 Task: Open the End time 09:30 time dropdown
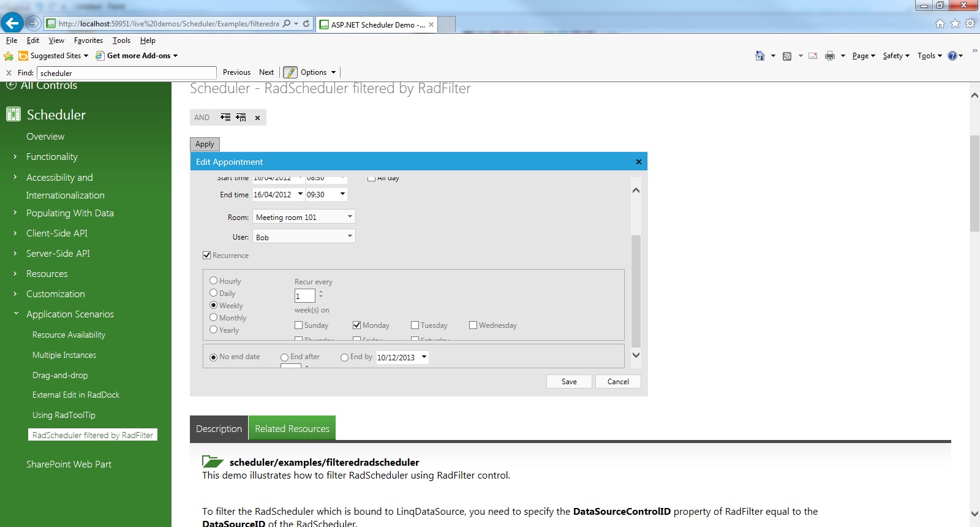tap(342, 194)
